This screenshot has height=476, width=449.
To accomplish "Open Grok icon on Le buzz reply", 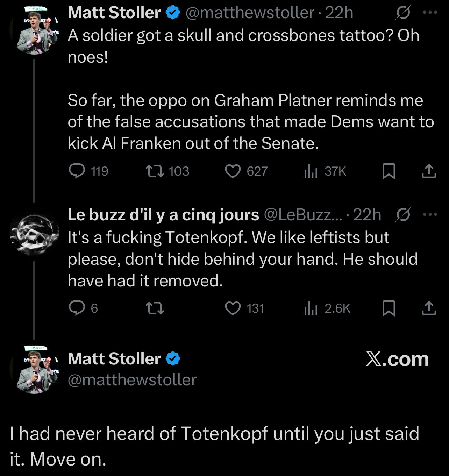I will pos(403,215).
